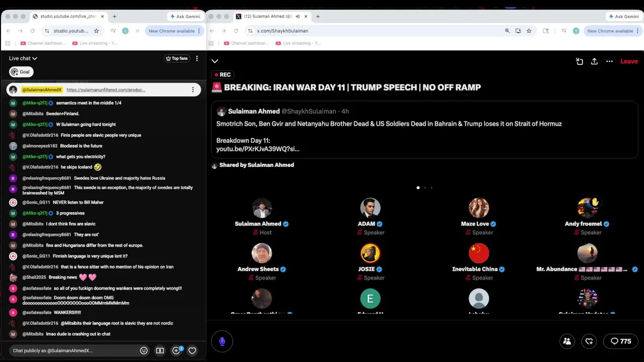The height and width of the screenshot is (362, 644).
Task: Open the live chat options kebab menu
Action: [x=197, y=58]
